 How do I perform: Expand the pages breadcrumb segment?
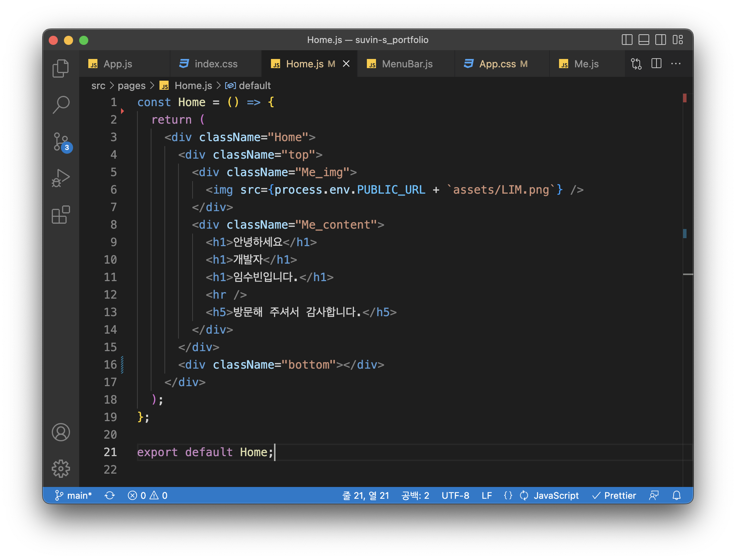(x=131, y=86)
